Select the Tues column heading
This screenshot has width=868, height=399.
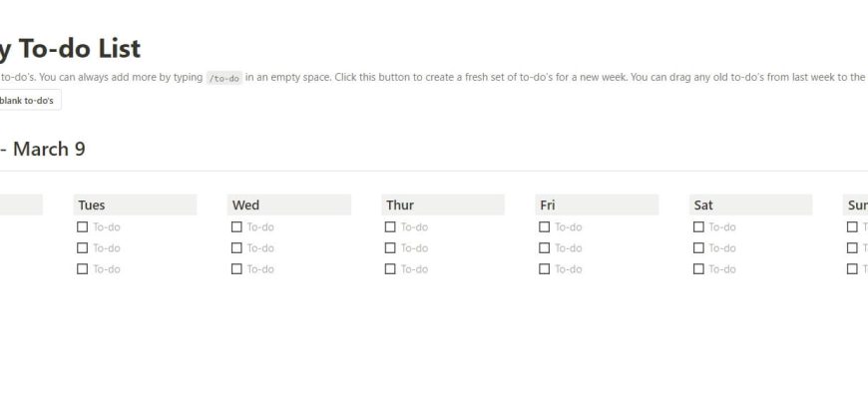click(x=92, y=204)
